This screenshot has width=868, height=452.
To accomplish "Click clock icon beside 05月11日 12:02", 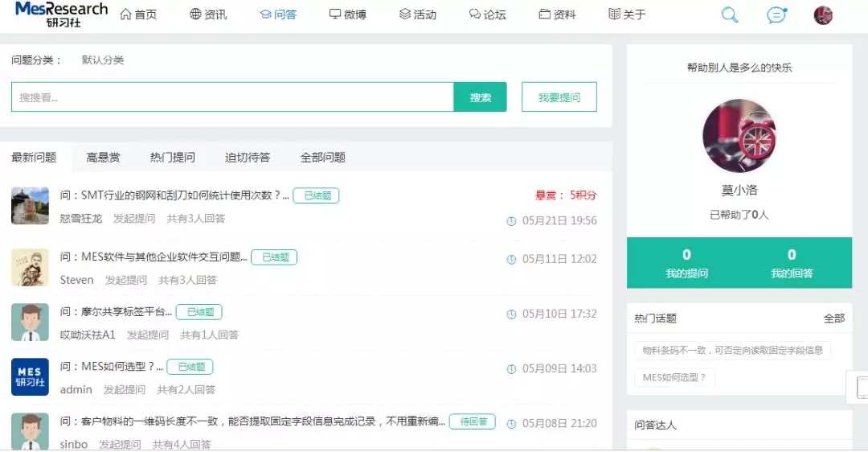I will pos(511,259).
